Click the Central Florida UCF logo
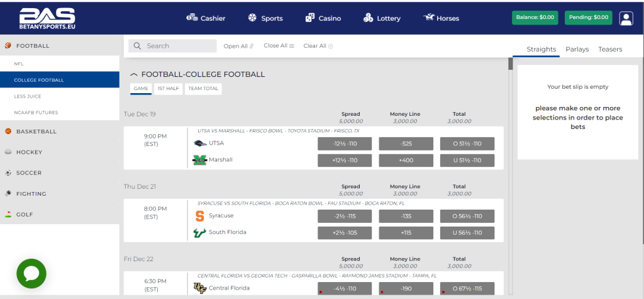Viewport: 644px width, 299px height. tap(199, 288)
